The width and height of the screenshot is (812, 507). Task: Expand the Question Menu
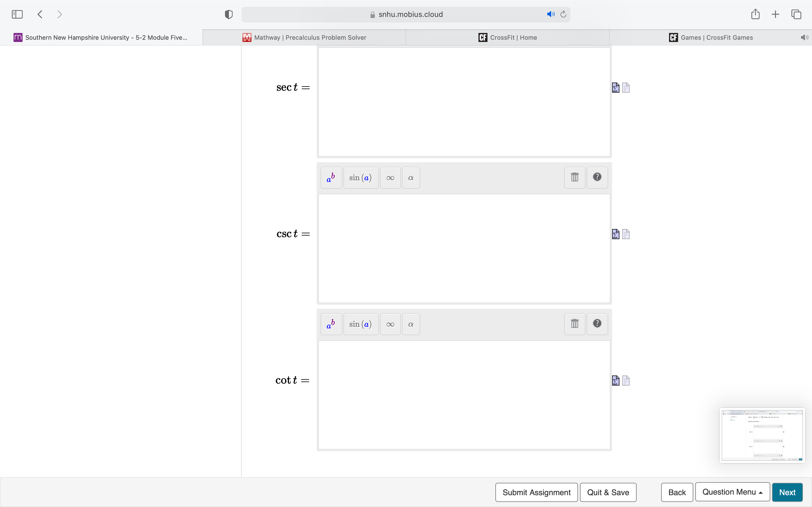(x=732, y=492)
